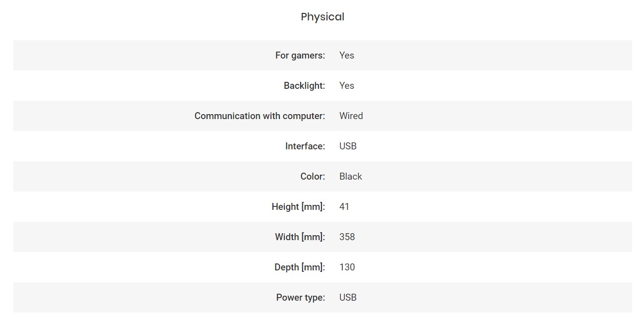Click the 'Height [mm]:' label
The height and width of the screenshot is (321, 644).
pyautogui.click(x=298, y=207)
